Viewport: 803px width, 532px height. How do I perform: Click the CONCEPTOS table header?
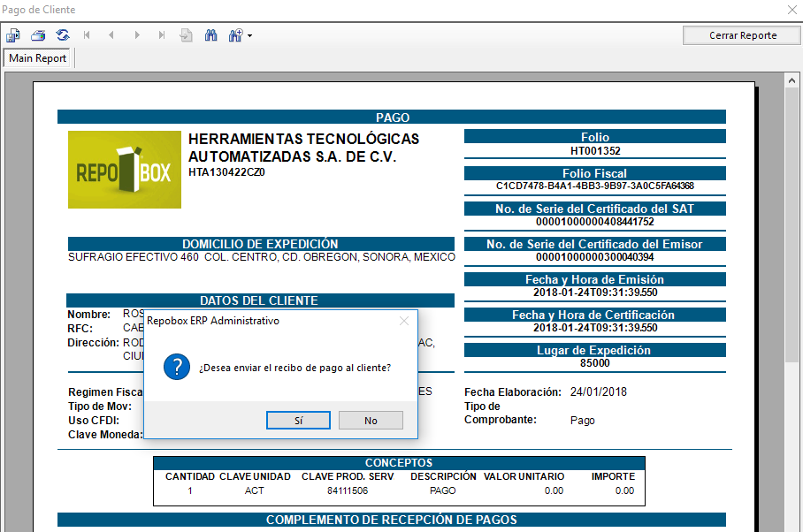point(399,463)
